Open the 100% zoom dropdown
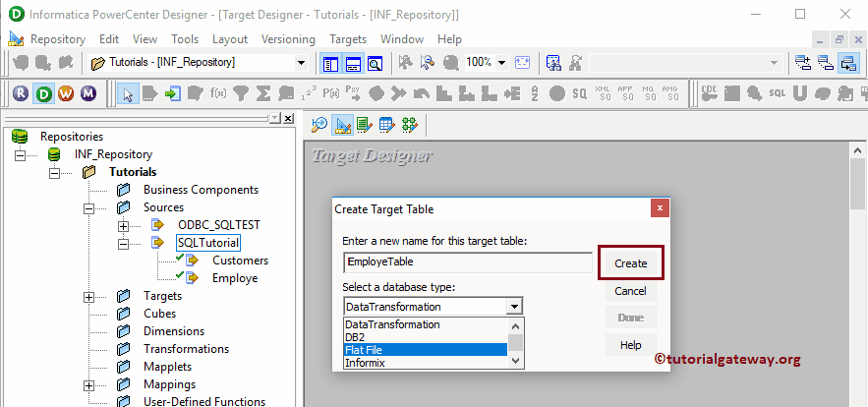The width and height of the screenshot is (868, 407). (x=501, y=63)
